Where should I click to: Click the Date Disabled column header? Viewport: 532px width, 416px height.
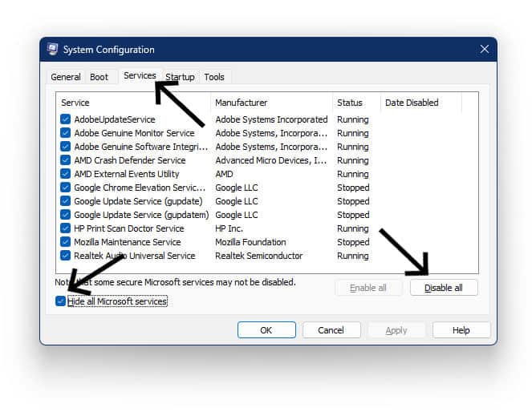421,103
